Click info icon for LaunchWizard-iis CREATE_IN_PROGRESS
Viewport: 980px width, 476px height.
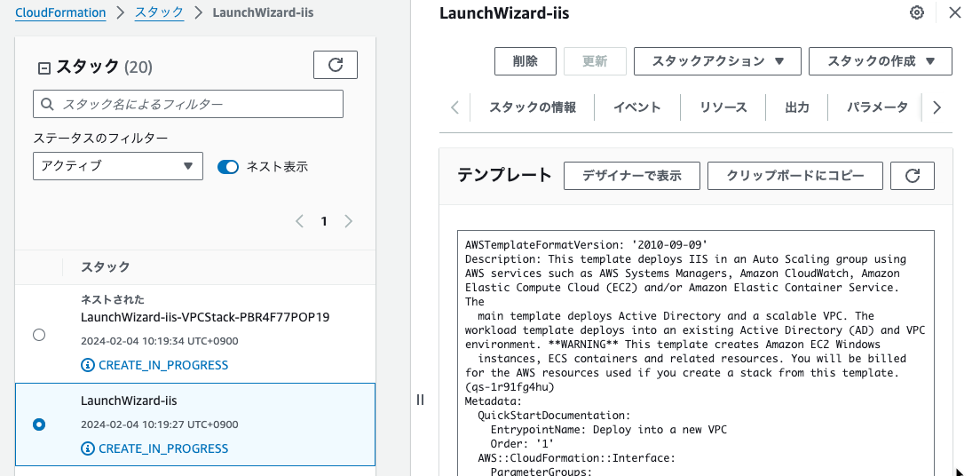click(88, 448)
